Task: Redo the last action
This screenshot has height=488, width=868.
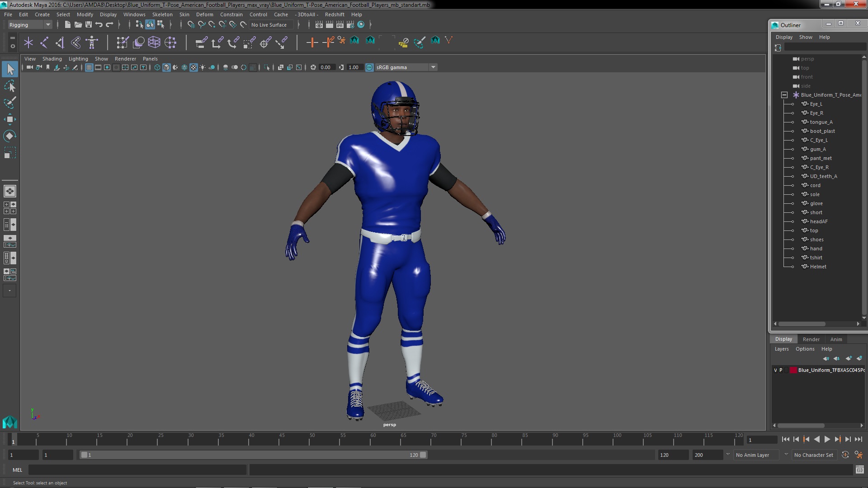Action: coord(109,25)
